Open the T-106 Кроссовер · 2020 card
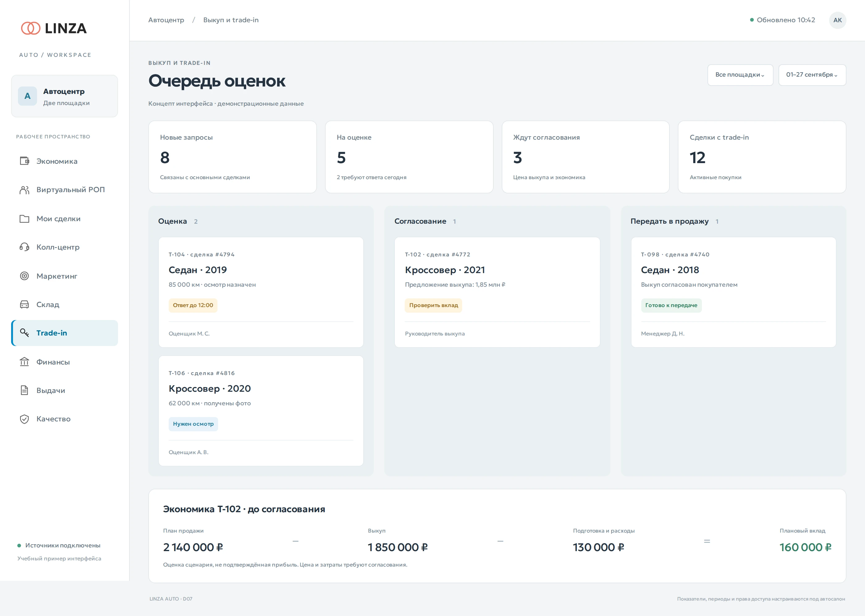Screen dimensions: 865x616 261,411
